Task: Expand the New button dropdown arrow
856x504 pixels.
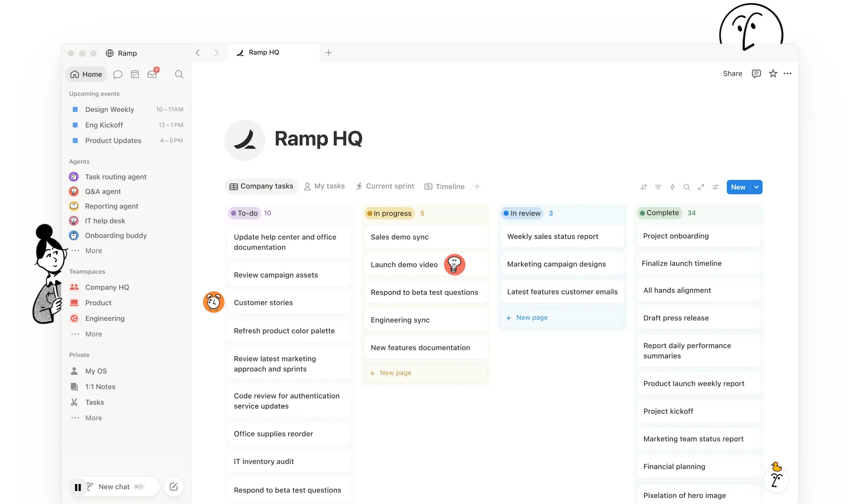Action: tap(756, 187)
